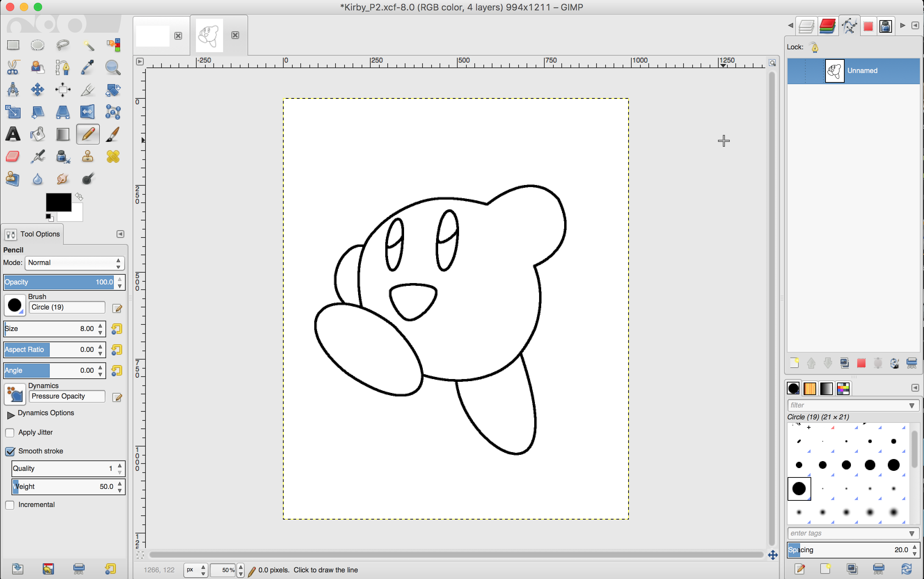Reset Aspect Ratio to brush default

click(117, 349)
